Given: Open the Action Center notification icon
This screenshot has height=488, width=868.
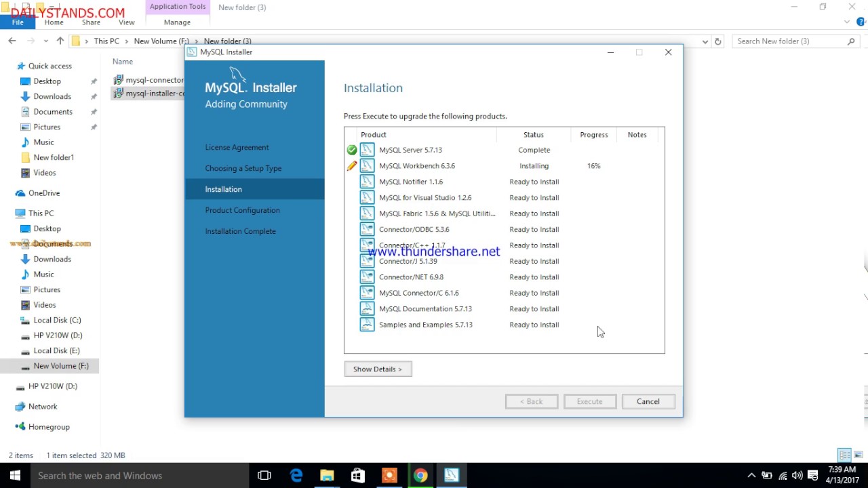Looking at the screenshot, I should [x=813, y=476].
